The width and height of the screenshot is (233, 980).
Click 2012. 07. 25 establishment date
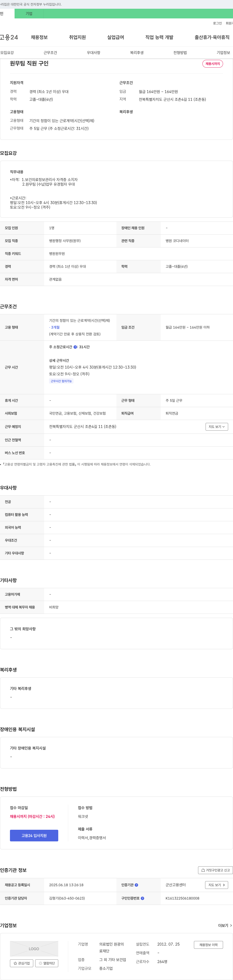168,944
